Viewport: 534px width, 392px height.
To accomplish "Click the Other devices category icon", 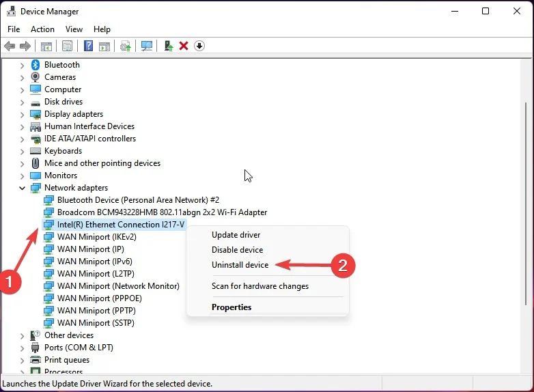I will (x=35, y=335).
